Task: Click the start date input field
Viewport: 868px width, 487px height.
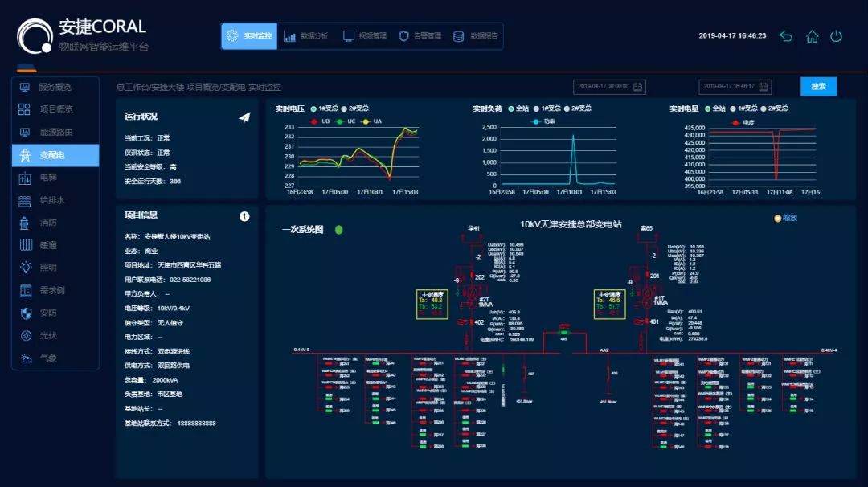Action: 603,87
